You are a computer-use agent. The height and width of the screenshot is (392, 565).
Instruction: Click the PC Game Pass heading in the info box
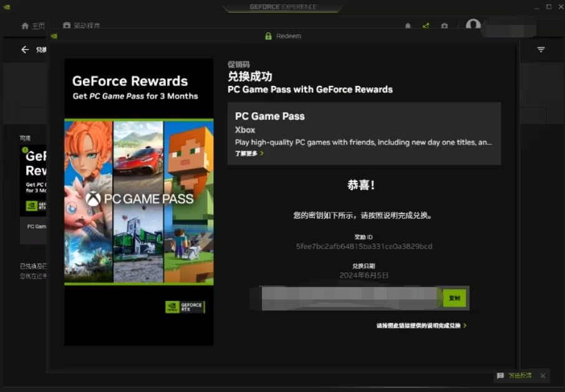[x=269, y=117]
